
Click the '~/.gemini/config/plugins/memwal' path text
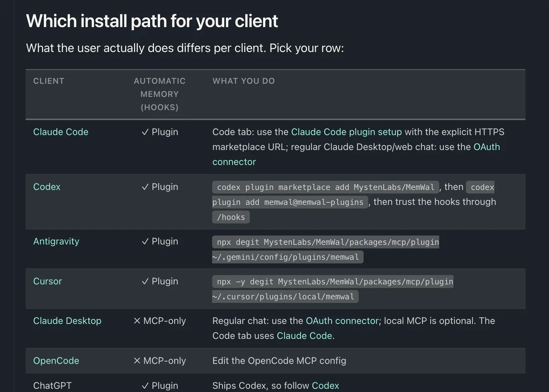pyautogui.click(x=288, y=257)
